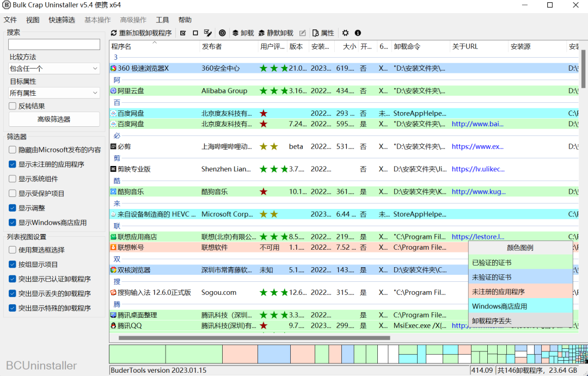Open the http://www.bai... link for 百度网盘
This screenshot has height=376, width=588.
[477, 124]
